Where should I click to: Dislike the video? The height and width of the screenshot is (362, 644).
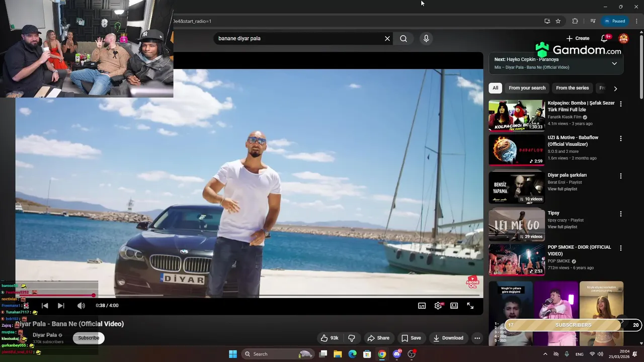click(x=352, y=338)
